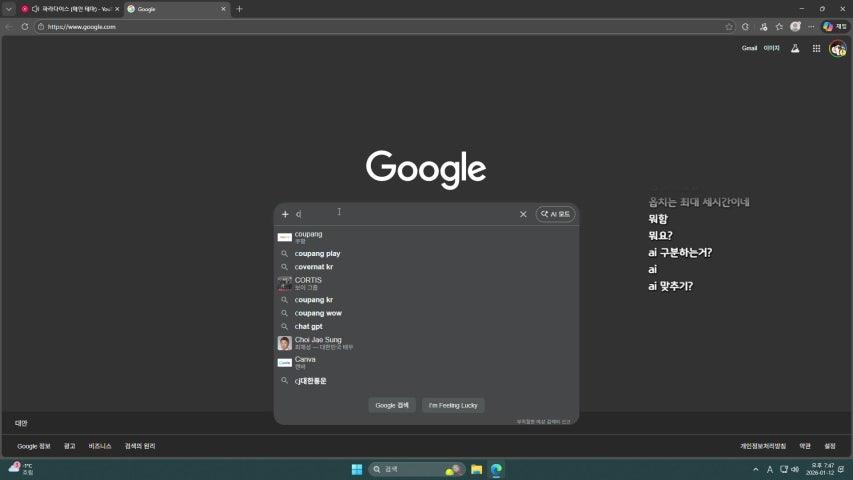
Task: Open the Gmail link
Action: click(x=749, y=48)
